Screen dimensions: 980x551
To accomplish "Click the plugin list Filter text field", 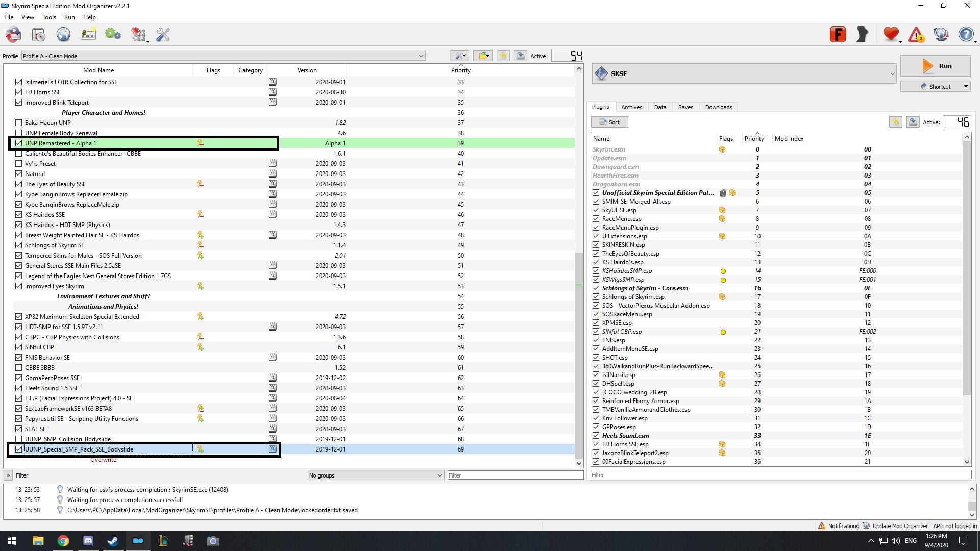I will (x=780, y=474).
